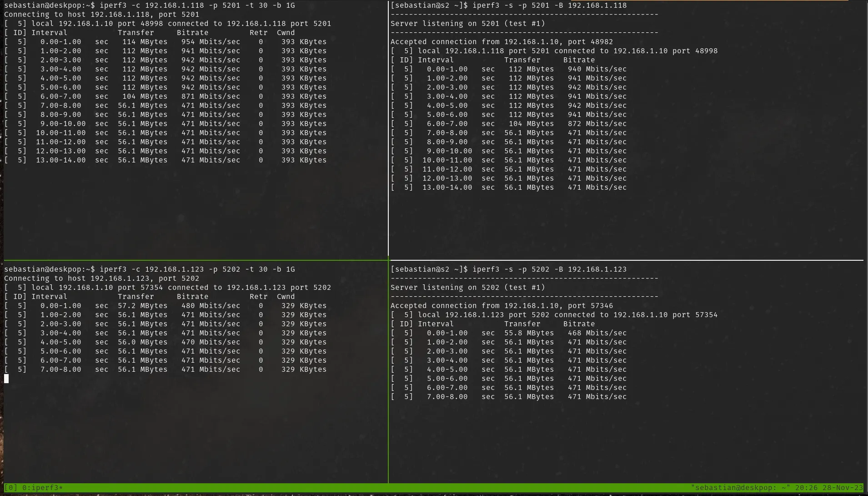Click 104 MBytes in top-left client pane
This screenshot has width=868, height=496.
(145, 96)
